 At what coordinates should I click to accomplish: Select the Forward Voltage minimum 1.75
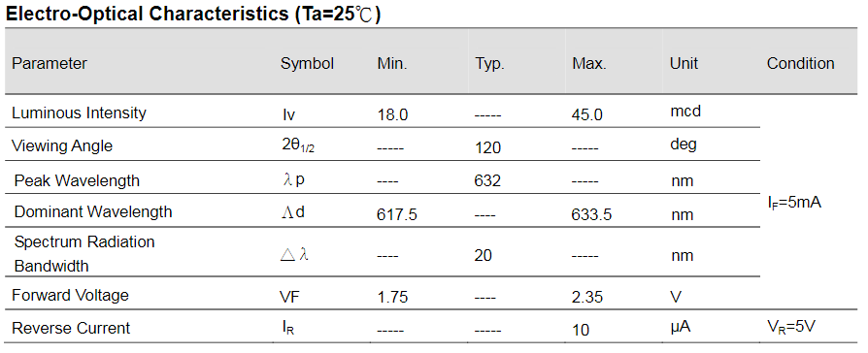click(x=392, y=297)
